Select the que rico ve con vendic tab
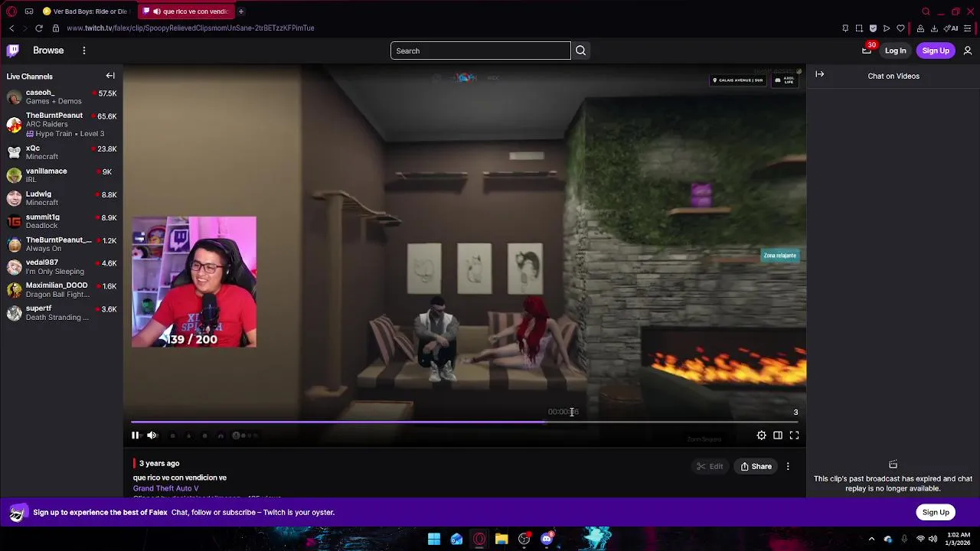The width and height of the screenshot is (980, 551). [x=188, y=11]
